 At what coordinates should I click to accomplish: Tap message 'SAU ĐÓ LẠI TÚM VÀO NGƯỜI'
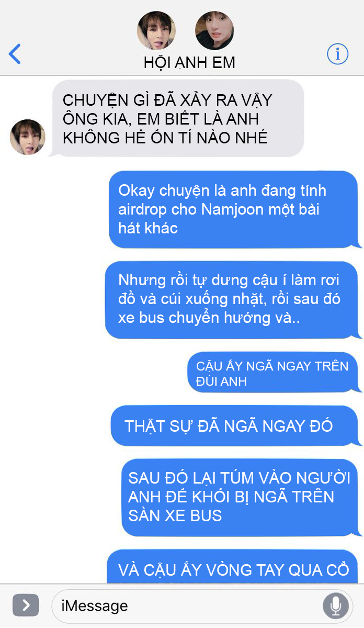pyautogui.click(x=240, y=497)
